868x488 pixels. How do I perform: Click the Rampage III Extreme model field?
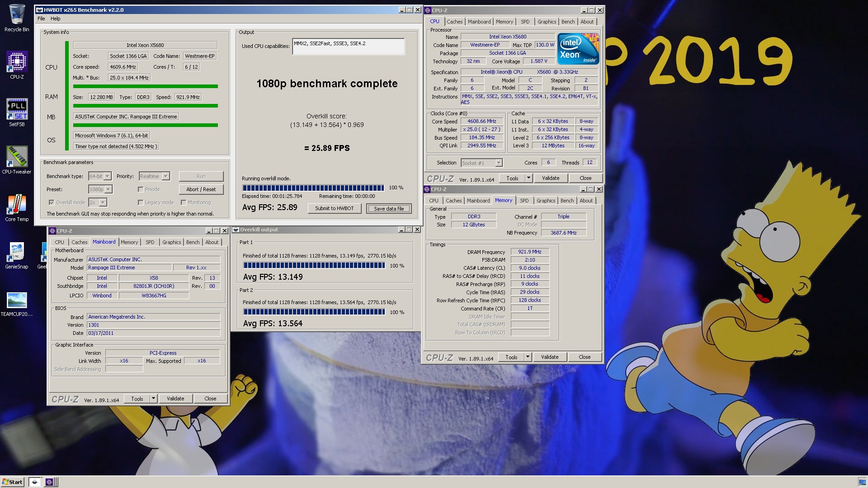point(129,267)
